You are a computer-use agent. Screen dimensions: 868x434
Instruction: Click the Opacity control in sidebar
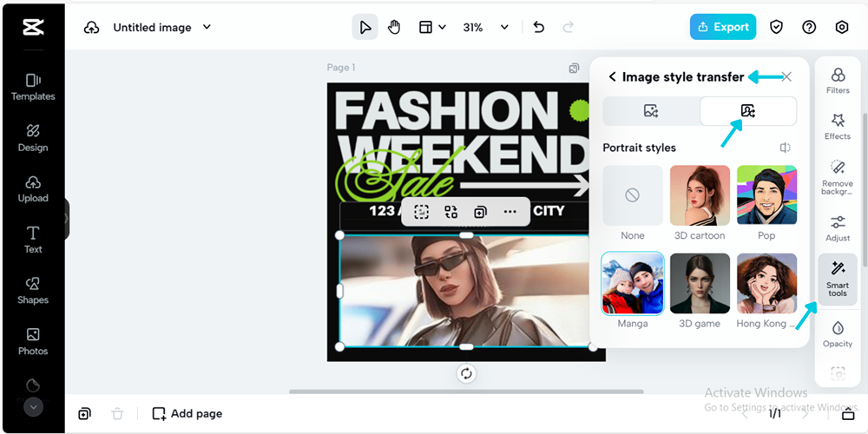(838, 334)
